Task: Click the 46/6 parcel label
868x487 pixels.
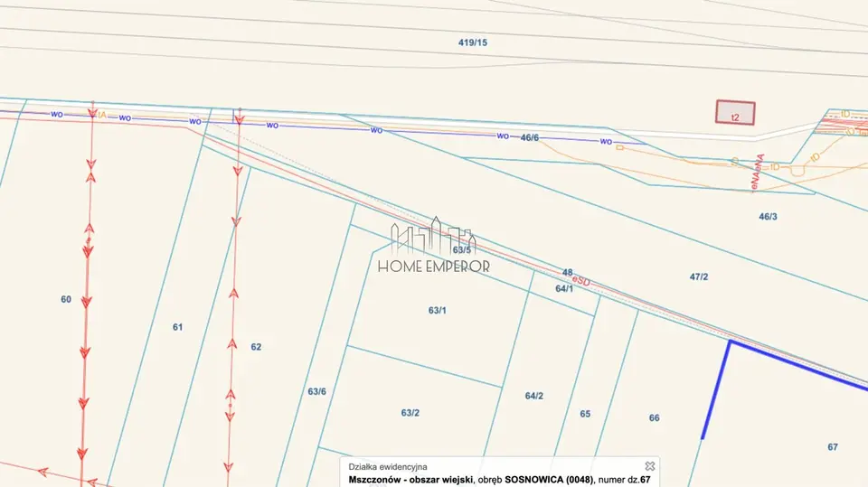Action: click(530, 137)
